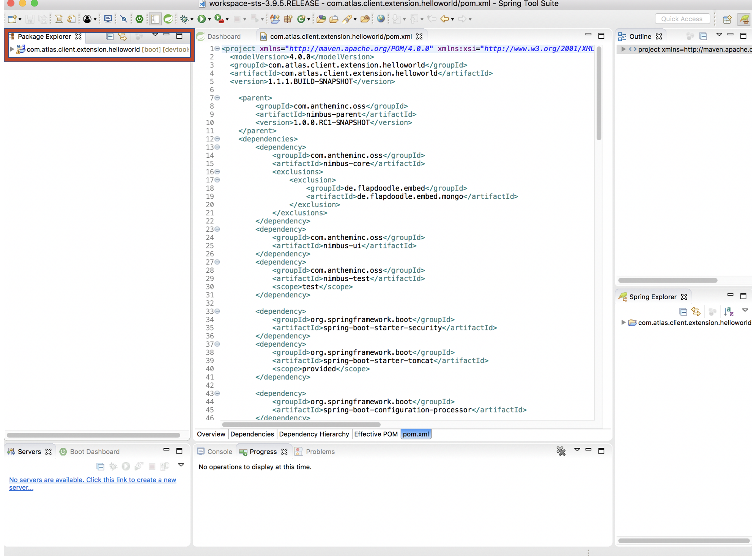Toggle Link with Editor in Package Explorer

[x=123, y=36]
